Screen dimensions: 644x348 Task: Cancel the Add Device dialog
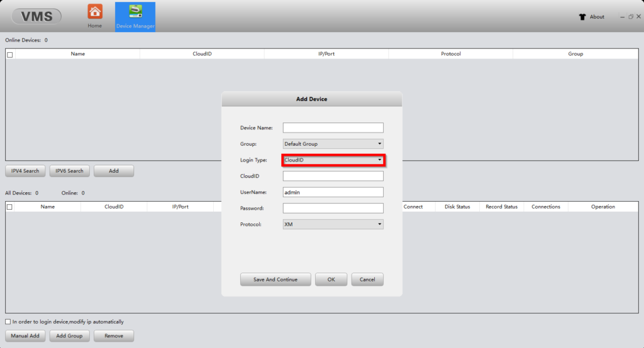(x=367, y=280)
